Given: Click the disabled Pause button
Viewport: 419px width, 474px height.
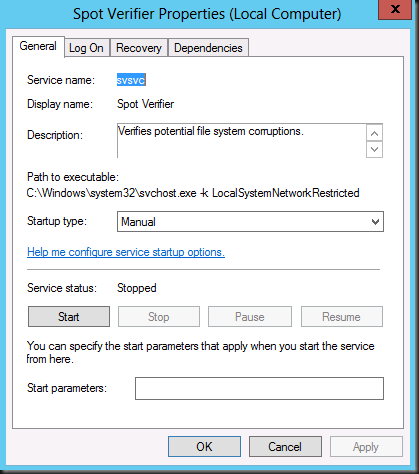Looking at the screenshot, I should [x=250, y=317].
